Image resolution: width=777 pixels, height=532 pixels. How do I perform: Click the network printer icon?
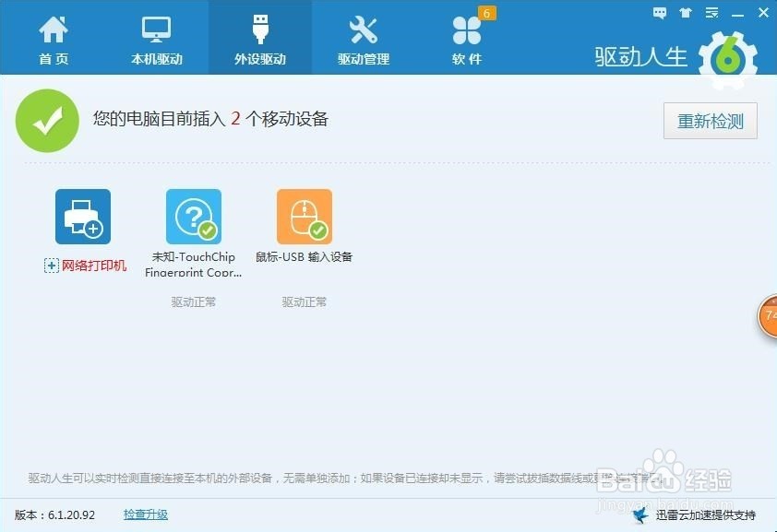coord(83,217)
